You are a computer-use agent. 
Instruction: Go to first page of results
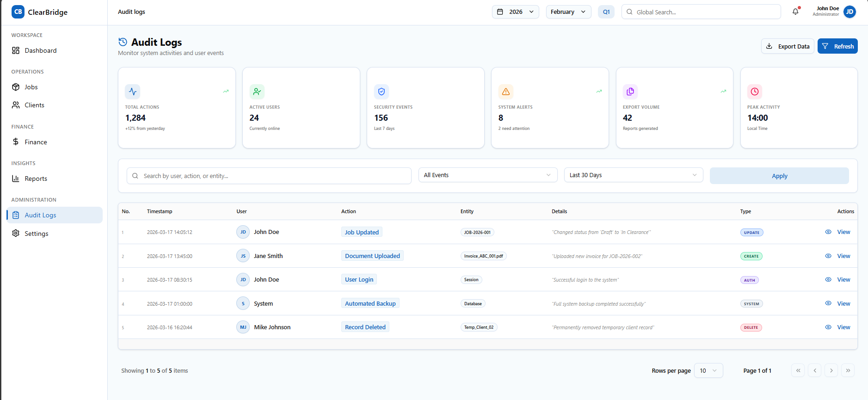tap(798, 370)
